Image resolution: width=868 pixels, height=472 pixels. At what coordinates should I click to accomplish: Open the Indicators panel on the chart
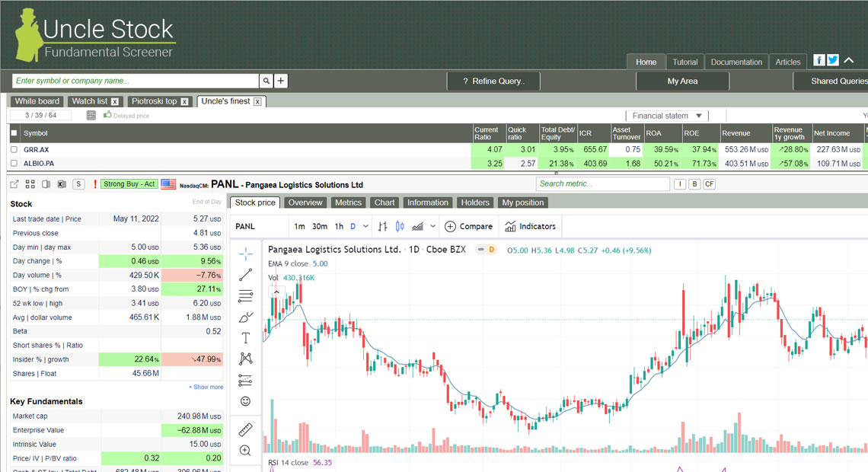point(531,226)
